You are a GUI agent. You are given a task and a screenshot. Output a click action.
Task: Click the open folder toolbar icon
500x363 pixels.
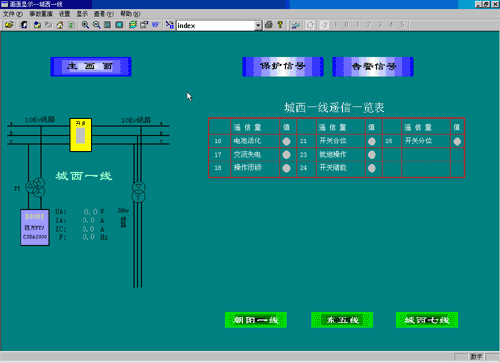9,25
